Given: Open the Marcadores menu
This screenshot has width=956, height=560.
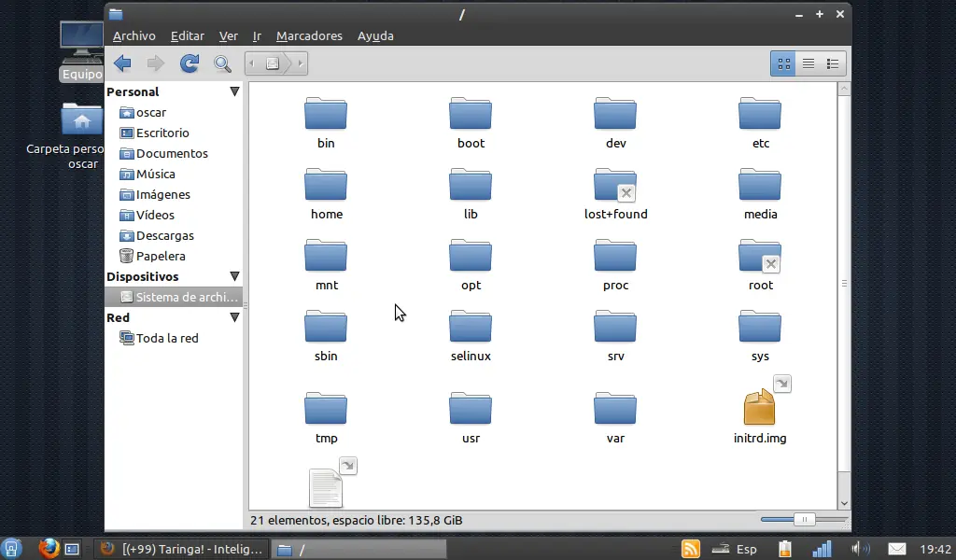Looking at the screenshot, I should 309,36.
